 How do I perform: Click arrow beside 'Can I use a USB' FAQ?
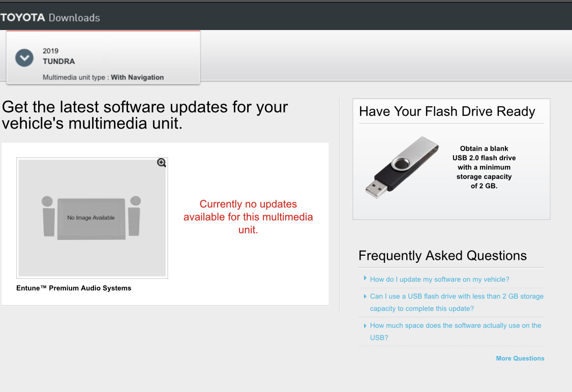[365, 296]
